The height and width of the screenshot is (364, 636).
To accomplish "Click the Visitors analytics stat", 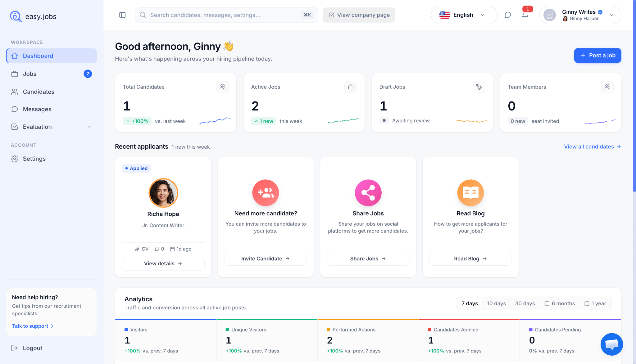I will [166, 340].
